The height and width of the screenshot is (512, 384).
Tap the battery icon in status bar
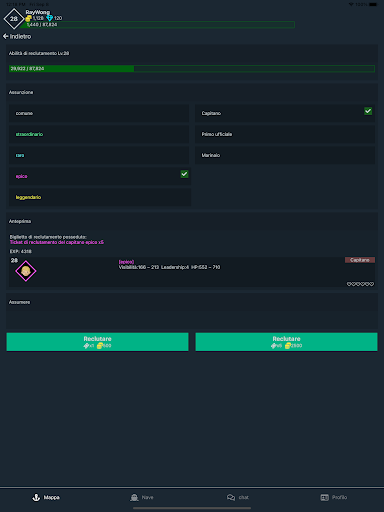(373, 4)
